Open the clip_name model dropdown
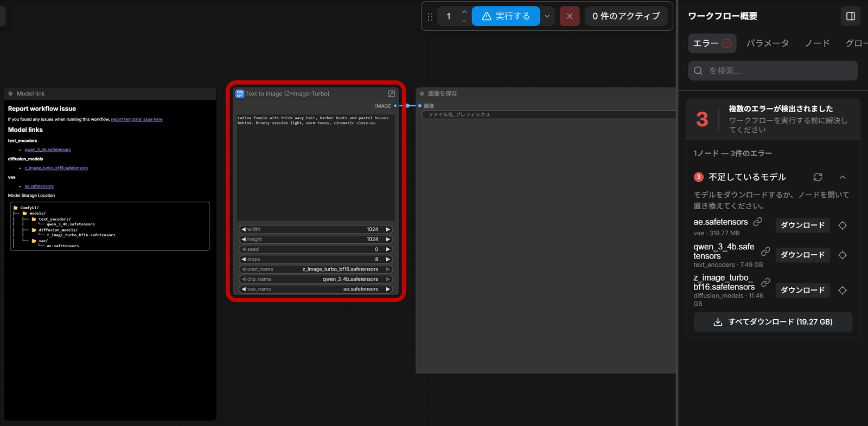 click(x=316, y=279)
